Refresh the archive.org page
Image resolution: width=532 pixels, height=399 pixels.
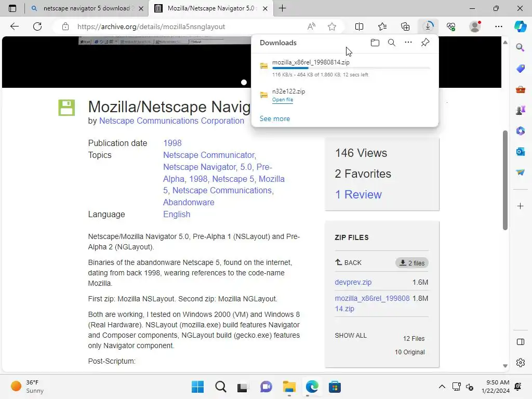[x=37, y=26]
